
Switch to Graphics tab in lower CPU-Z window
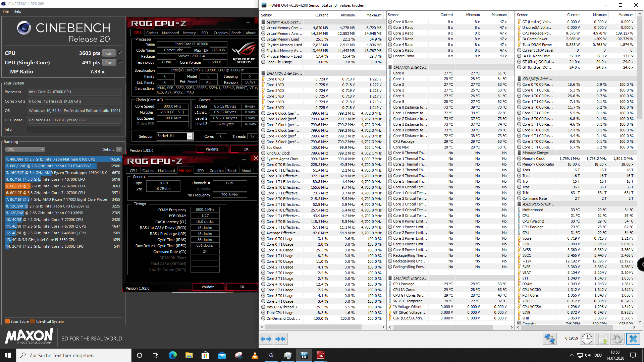[x=216, y=171]
